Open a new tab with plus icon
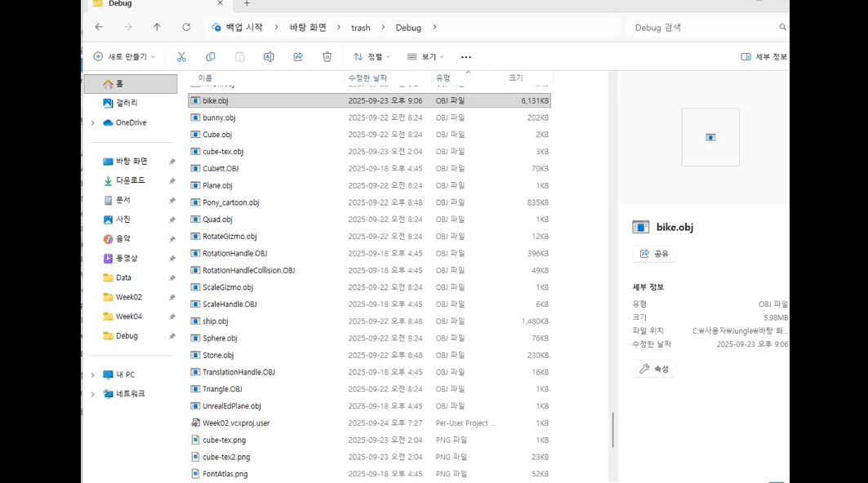 [247, 4]
